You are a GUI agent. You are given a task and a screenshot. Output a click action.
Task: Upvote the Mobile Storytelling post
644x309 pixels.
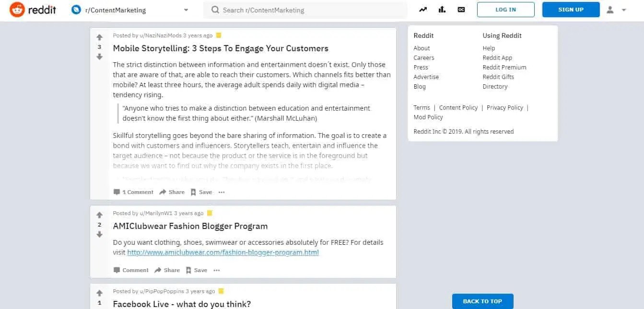coord(99,37)
